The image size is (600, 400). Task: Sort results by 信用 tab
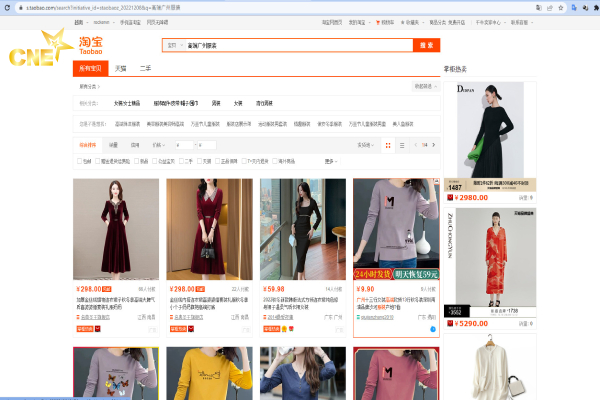(135, 145)
